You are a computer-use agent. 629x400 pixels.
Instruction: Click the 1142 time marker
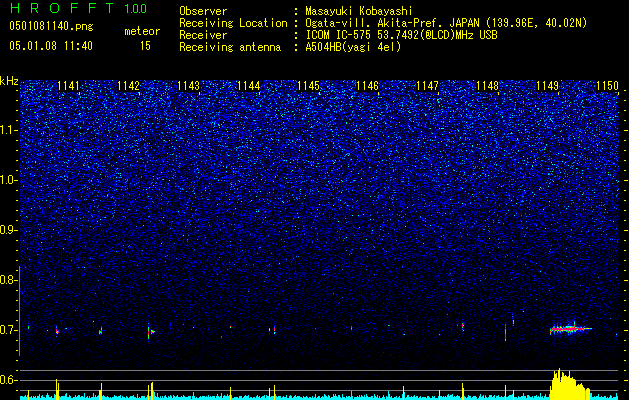point(128,86)
